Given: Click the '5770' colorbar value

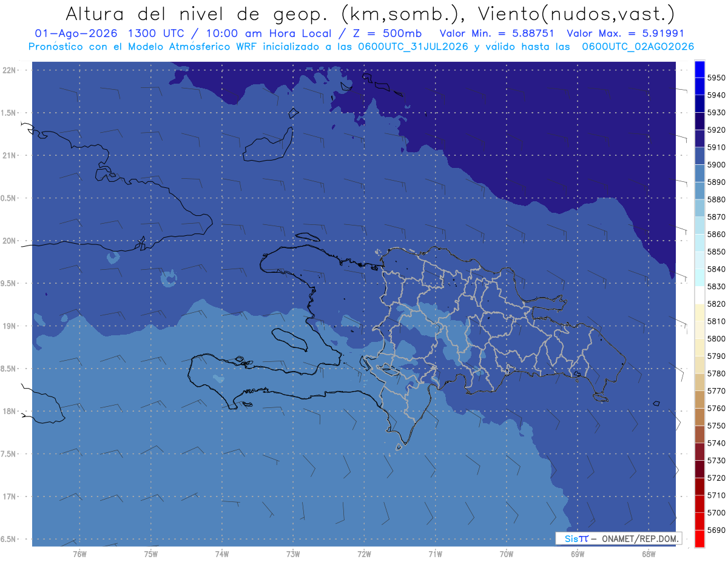Looking at the screenshot, I should [x=716, y=391].
